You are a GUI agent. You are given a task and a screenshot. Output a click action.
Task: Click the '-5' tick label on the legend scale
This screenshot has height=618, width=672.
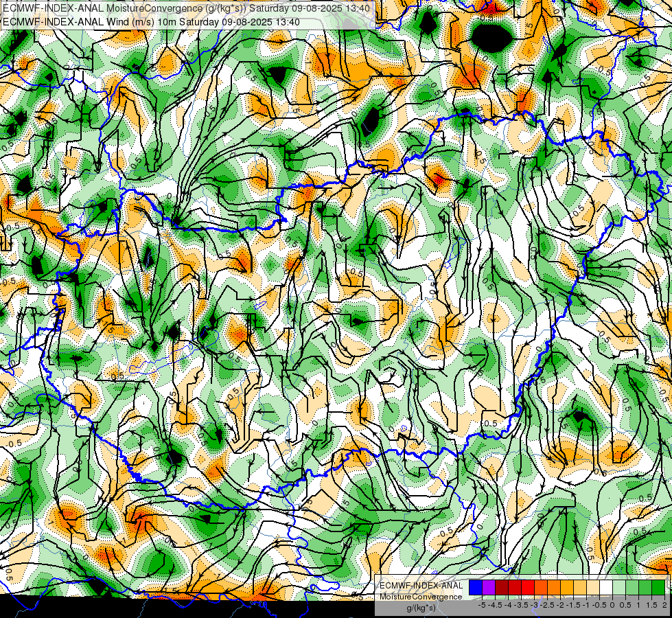point(482,605)
